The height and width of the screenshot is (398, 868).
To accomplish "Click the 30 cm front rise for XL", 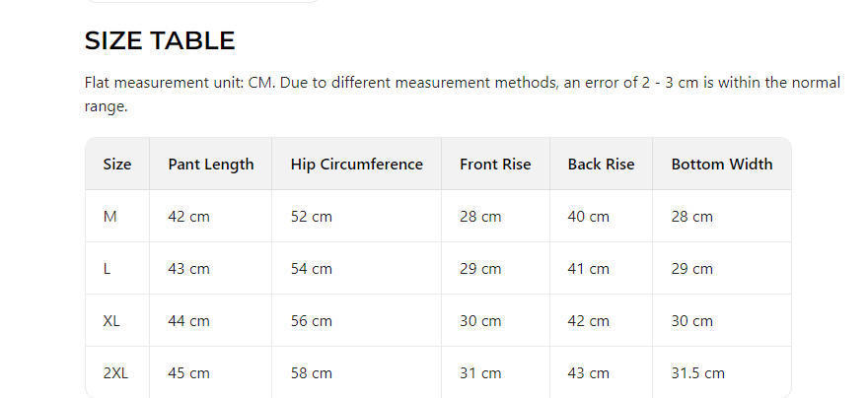I will pyautogui.click(x=480, y=321).
